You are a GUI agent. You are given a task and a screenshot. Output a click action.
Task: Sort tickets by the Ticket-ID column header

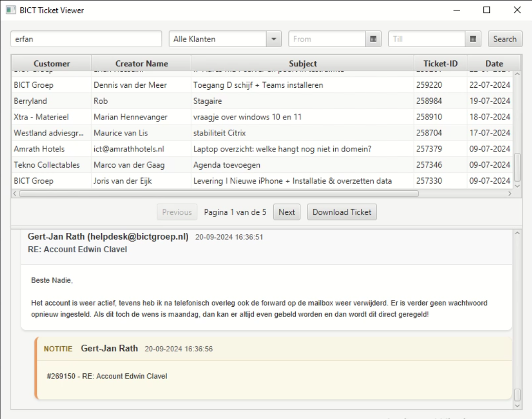click(x=440, y=63)
